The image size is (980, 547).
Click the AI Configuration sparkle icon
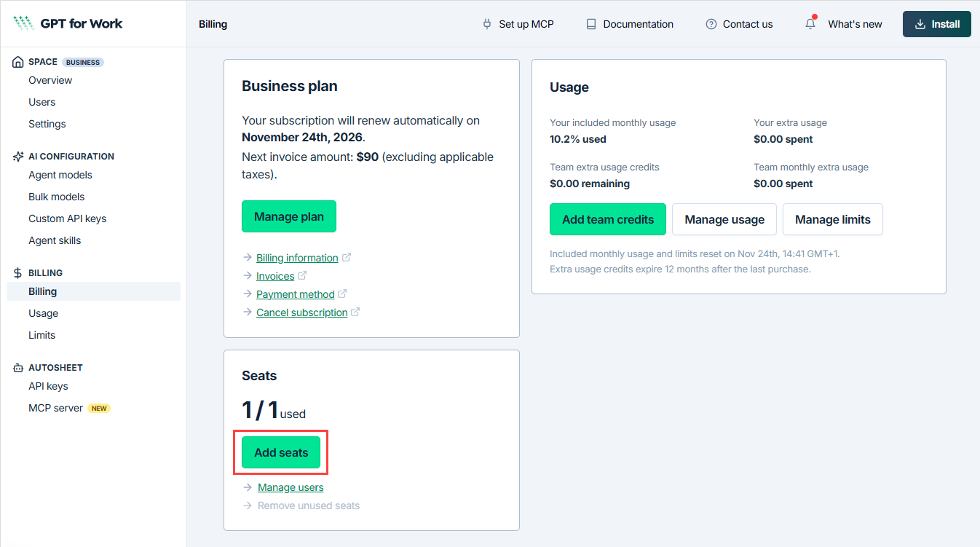tap(18, 157)
